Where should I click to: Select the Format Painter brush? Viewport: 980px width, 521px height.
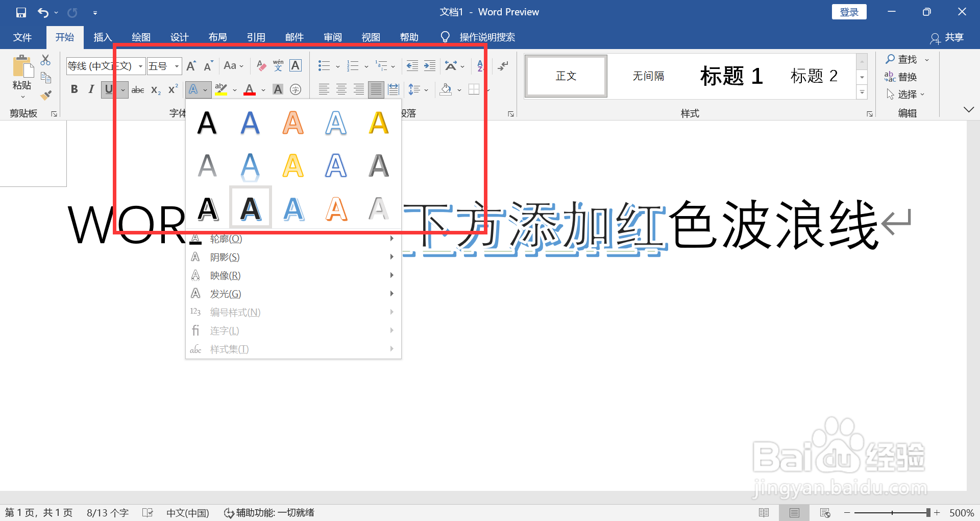(x=45, y=95)
